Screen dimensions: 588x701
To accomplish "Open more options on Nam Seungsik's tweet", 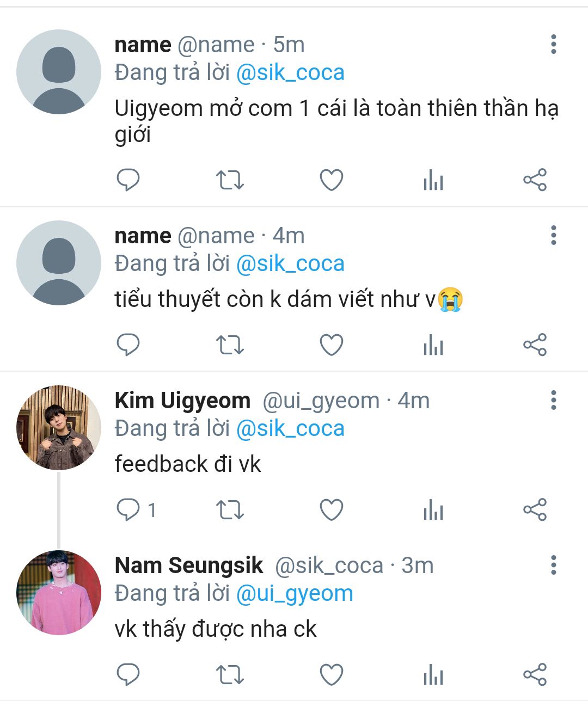I will (x=553, y=565).
